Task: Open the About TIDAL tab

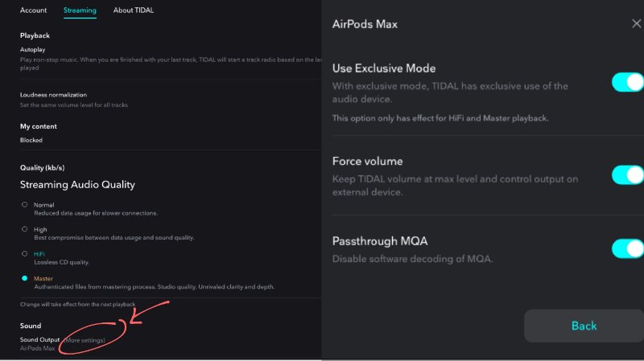Action: point(134,10)
